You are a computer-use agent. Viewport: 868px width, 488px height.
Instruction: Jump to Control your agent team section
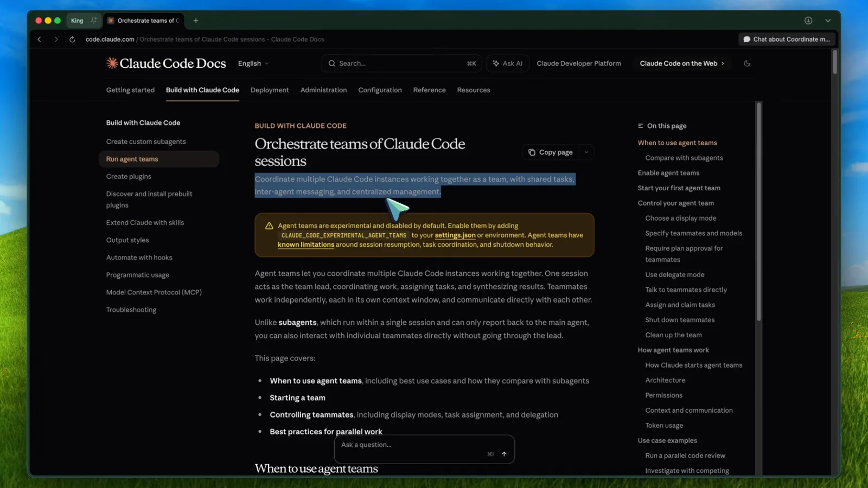point(676,203)
